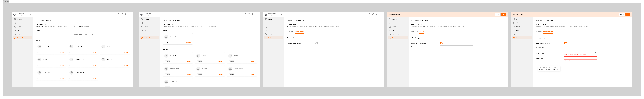
Task: Activate Takeout in frame with active Dine-in (FS)
Action: [253, 61]
